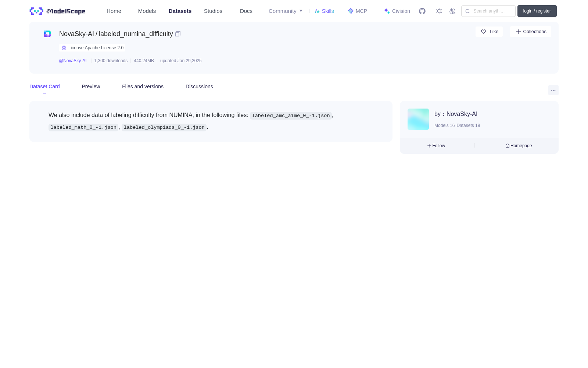Go to the Home nav item
Viewport: 588px width, 368px height.
[114, 11]
